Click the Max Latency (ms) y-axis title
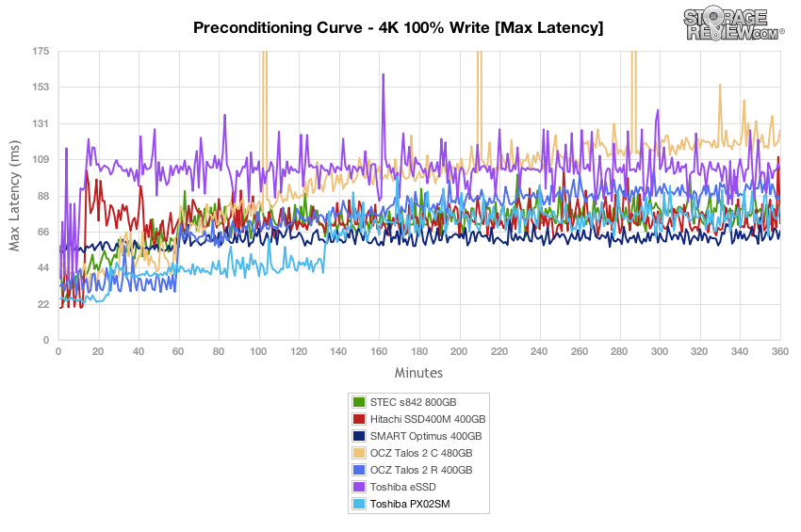Screen dimensions: 801x532 (x=14, y=196)
